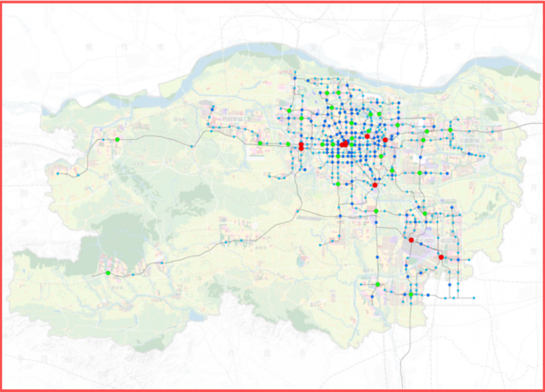The image size is (545, 392).
Task: Click the cyan node just east of the southwest green node
Action: coord(133,275)
